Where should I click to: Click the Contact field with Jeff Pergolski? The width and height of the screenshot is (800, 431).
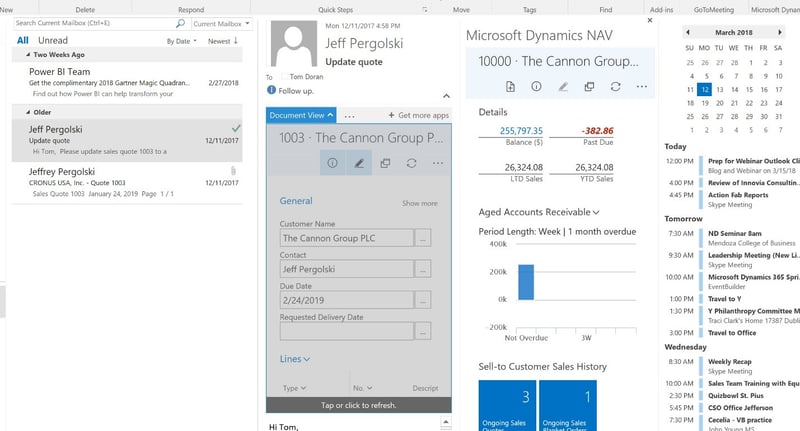(347, 269)
